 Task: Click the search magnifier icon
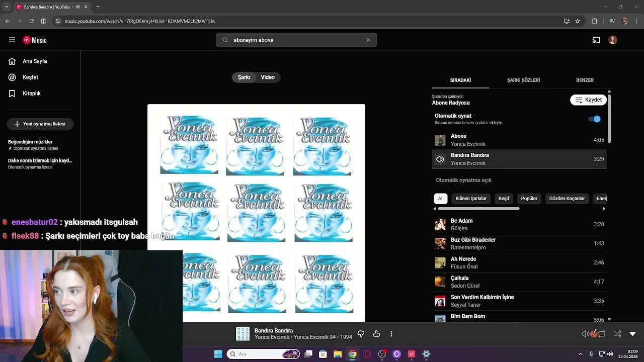pyautogui.click(x=225, y=40)
